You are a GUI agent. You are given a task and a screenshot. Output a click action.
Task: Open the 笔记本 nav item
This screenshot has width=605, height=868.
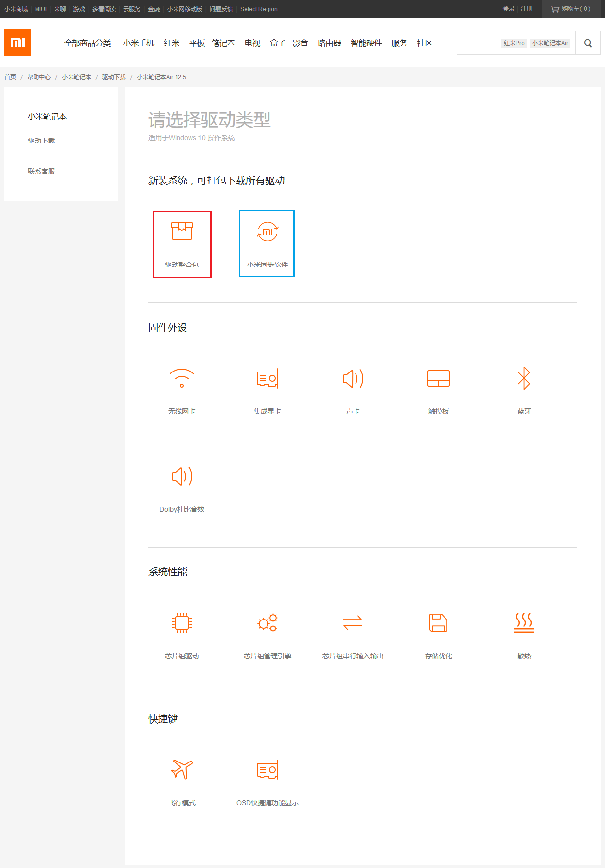click(223, 43)
